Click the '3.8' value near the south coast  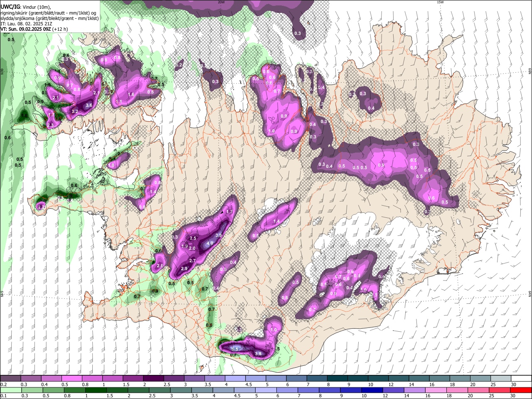coord(258,354)
